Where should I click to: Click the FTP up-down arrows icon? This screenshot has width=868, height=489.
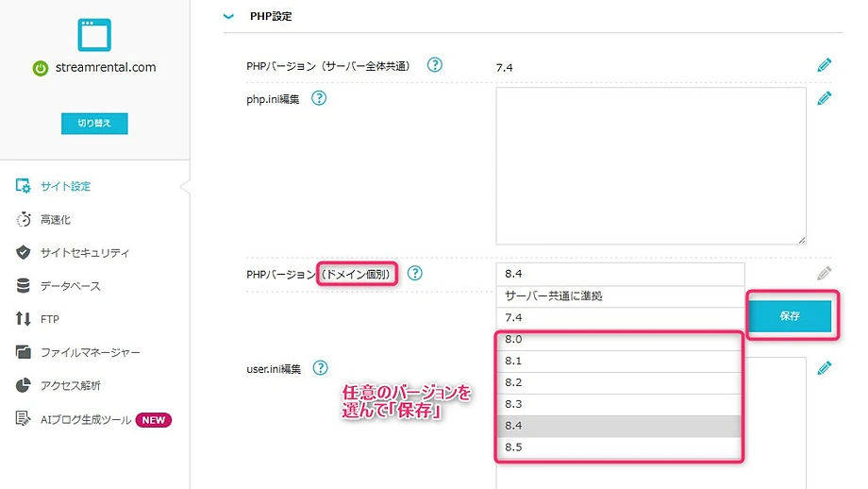(x=24, y=318)
